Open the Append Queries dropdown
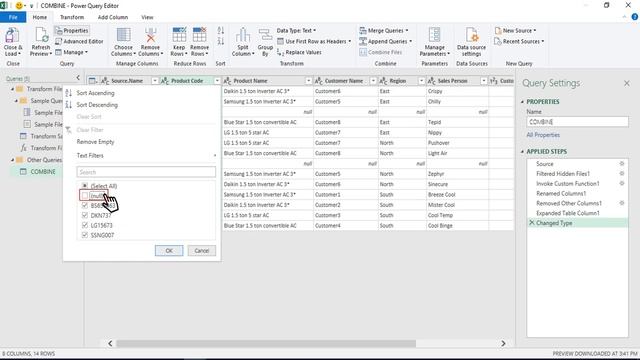 [386, 42]
